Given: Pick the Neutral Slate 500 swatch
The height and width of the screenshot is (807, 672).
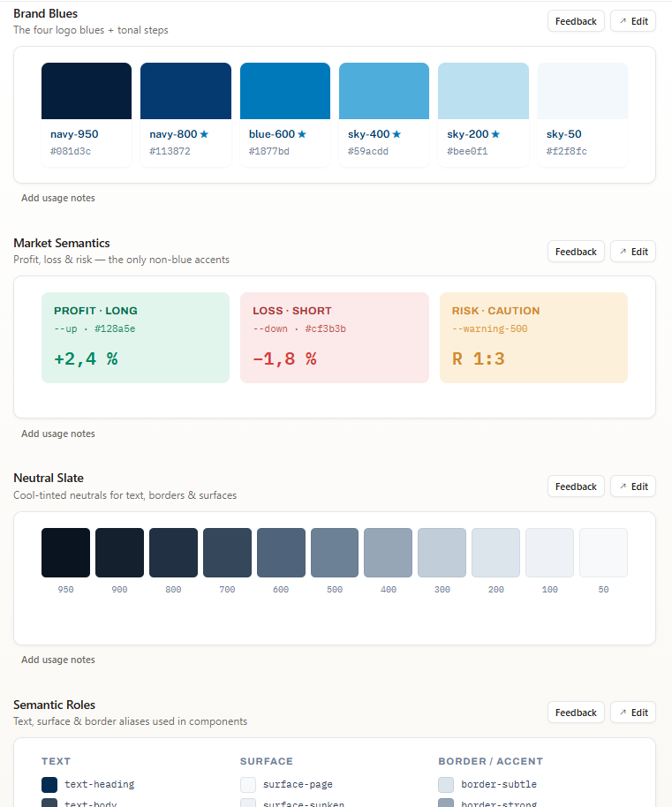Looking at the screenshot, I should pyautogui.click(x=335, y=553).
